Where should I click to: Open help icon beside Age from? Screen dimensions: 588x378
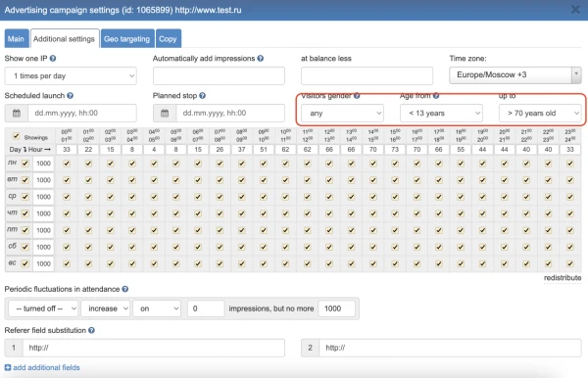436,96
